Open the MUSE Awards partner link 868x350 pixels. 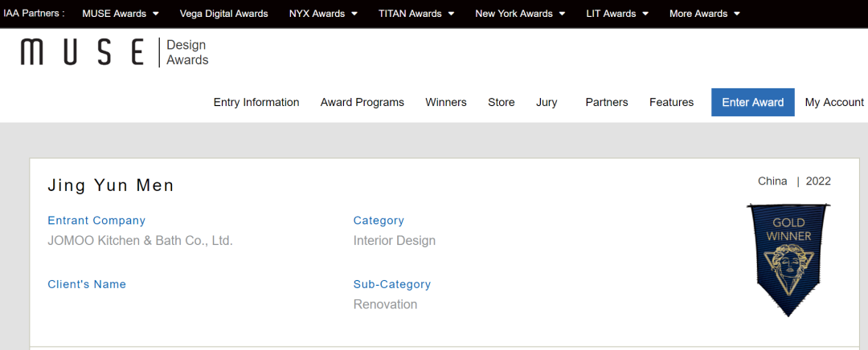114,14
